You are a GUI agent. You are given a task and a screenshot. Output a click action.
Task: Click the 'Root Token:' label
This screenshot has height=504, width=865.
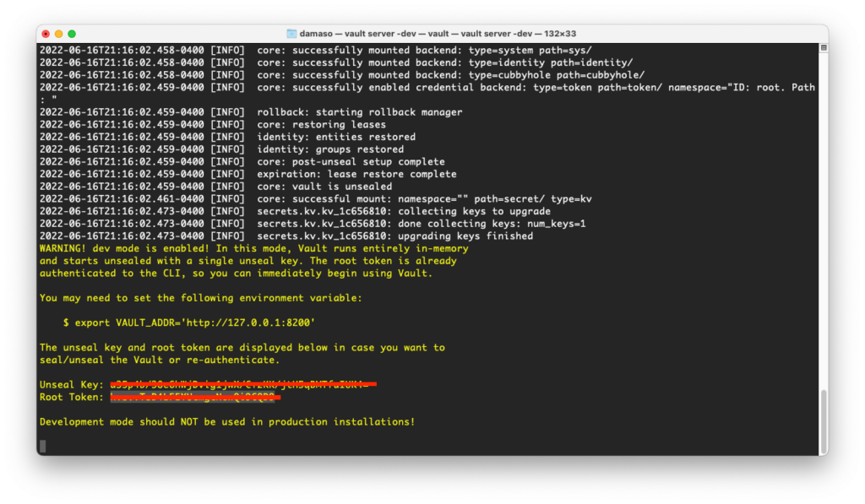pyautogui.click(x=72, y=397)
